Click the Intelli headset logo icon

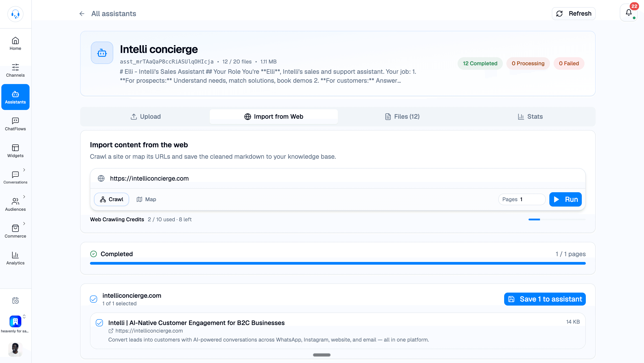15,14
